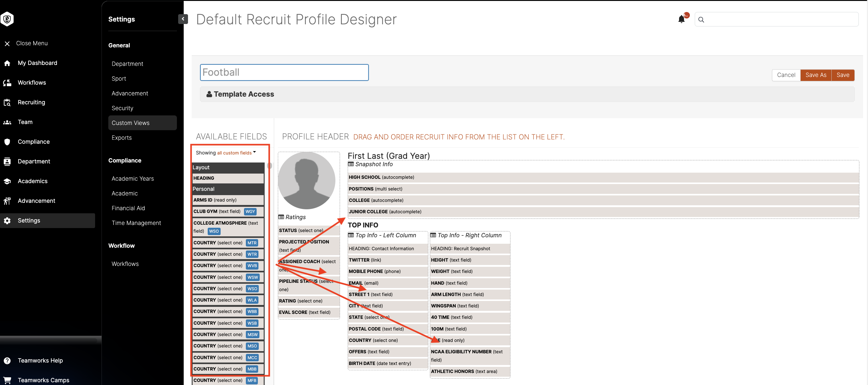Click the search magnifier icon
This screenshot has width=868, height=385.
click(701, 20)
